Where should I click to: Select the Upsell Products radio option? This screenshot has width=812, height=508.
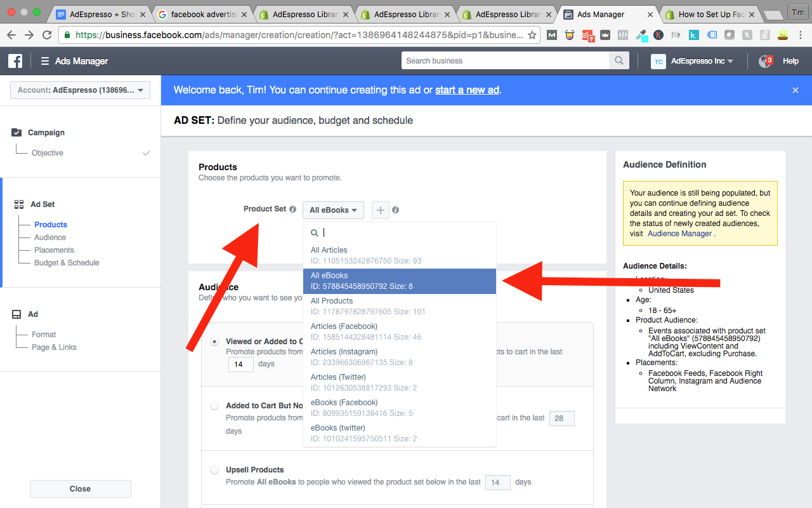pyautogui.click(x=214, y=470)
